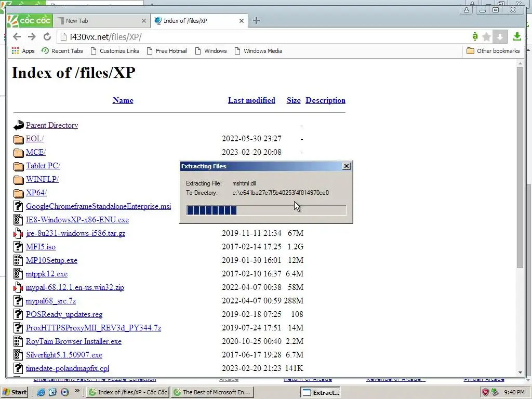The width and height of the screenshot is (532, 399).
Task: Download mypal68_src.7z file
Action: click(x=51, y=301)
